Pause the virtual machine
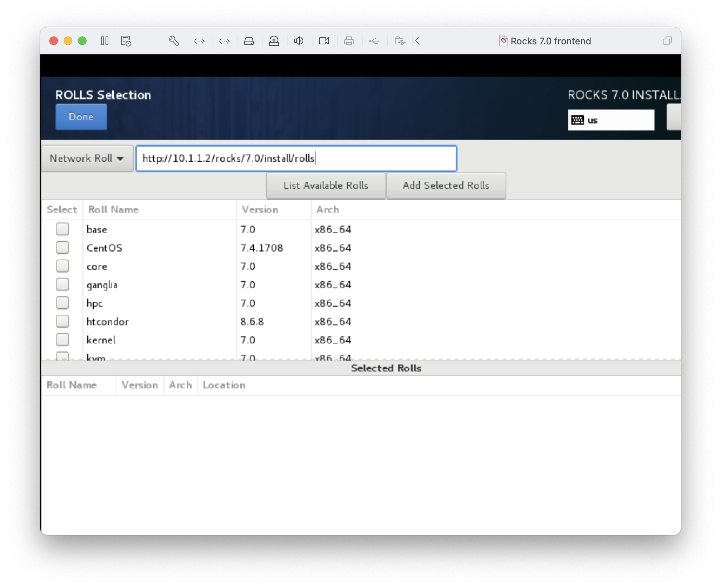This screenshot has width=721, height=588. [x=105, y=41]
